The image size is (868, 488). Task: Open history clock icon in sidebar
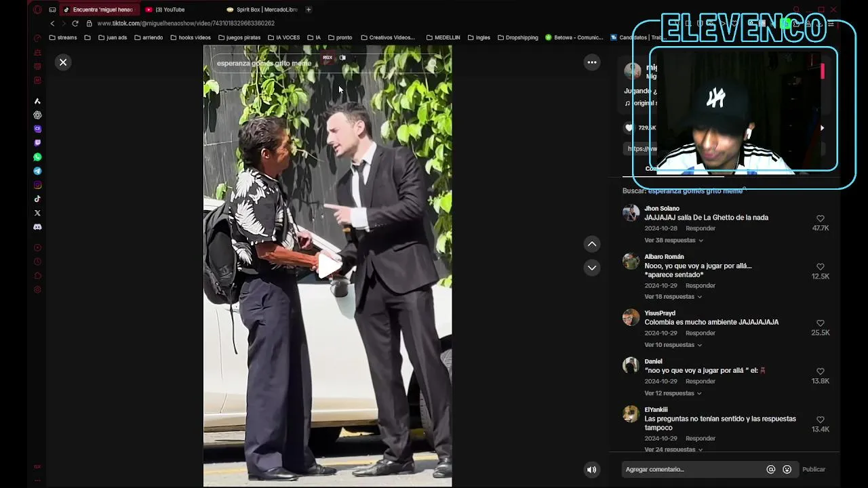pyautogui.click(x=37, y=262)
